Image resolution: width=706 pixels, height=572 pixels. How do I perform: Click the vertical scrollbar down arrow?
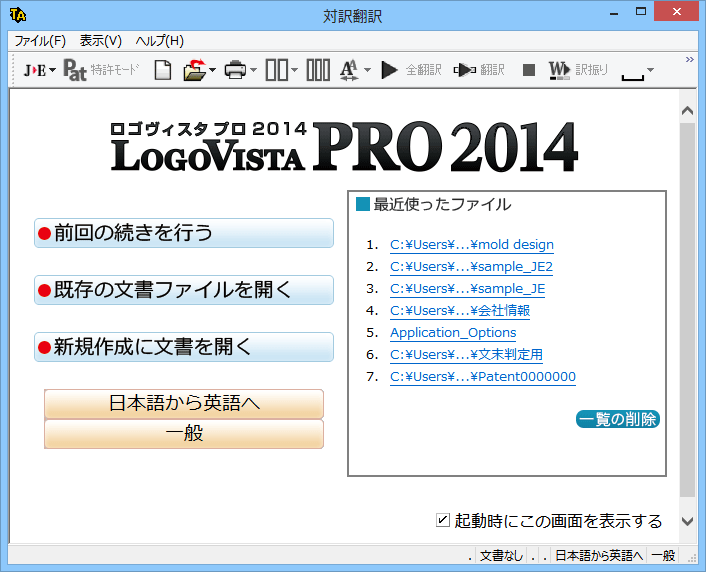click(687, 521)
